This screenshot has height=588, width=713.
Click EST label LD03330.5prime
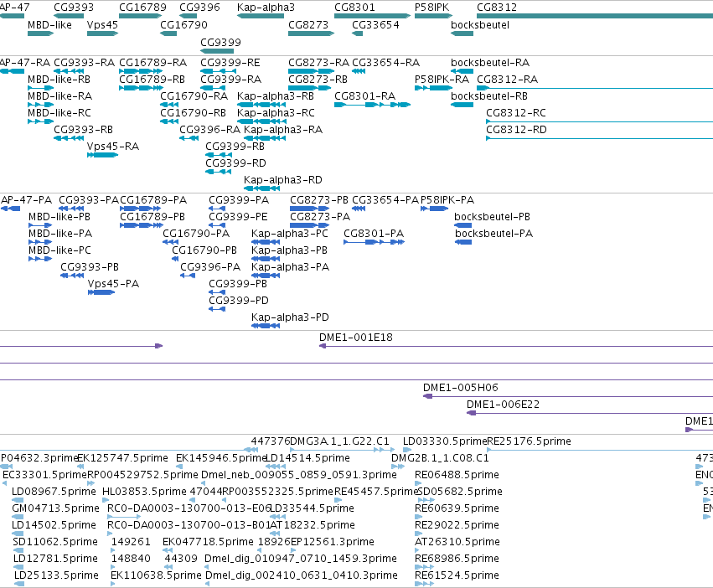click(x=445, y=441)
